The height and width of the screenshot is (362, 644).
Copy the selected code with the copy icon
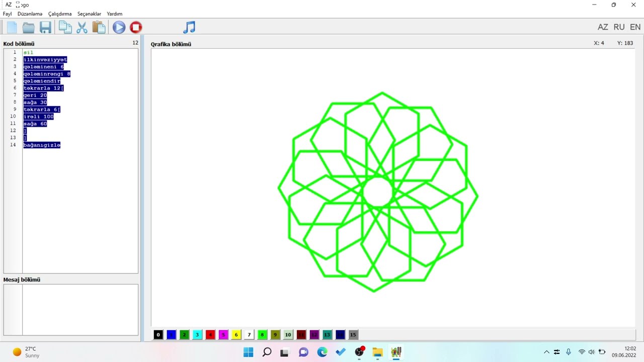(65, 27)
